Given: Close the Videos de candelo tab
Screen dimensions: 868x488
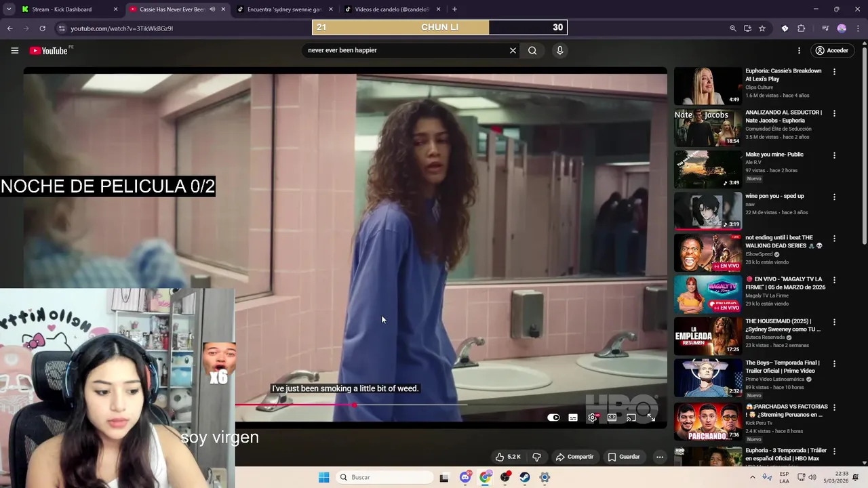Looking at the screenshot, I should point(438,9).
